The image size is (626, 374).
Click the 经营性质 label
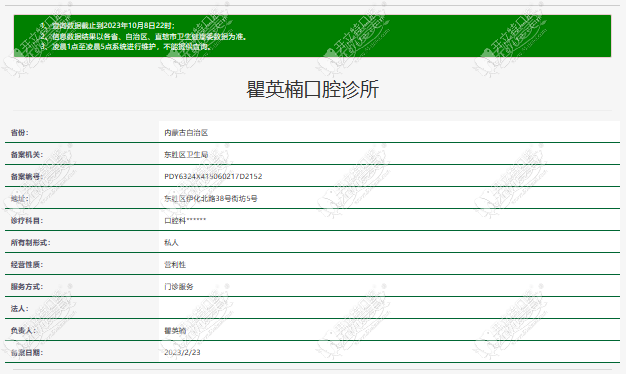tap(27, 264)
